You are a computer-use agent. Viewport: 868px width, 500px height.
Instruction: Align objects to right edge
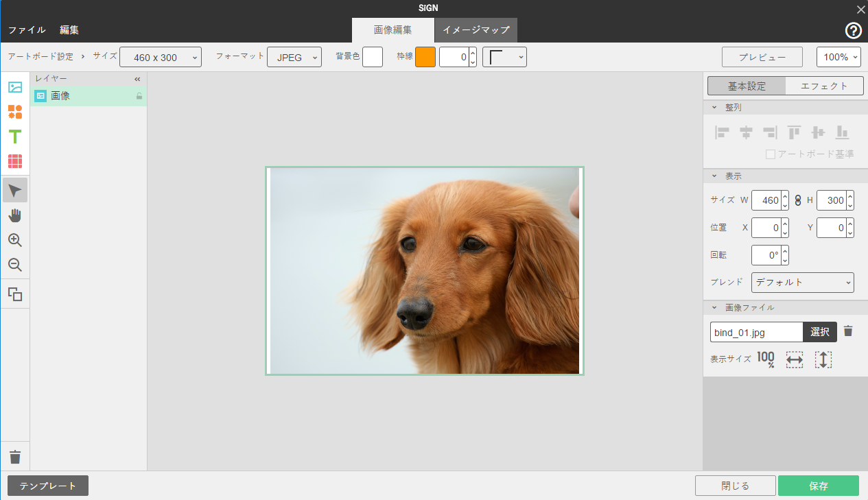point(770,132)
